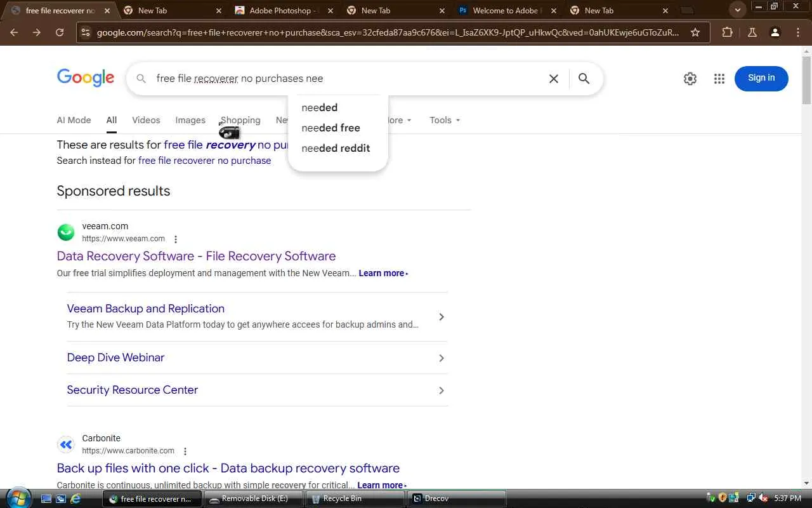Screen dimensions: 812x508
Task: Open the Google apps grid
Action: coord(719,79)
